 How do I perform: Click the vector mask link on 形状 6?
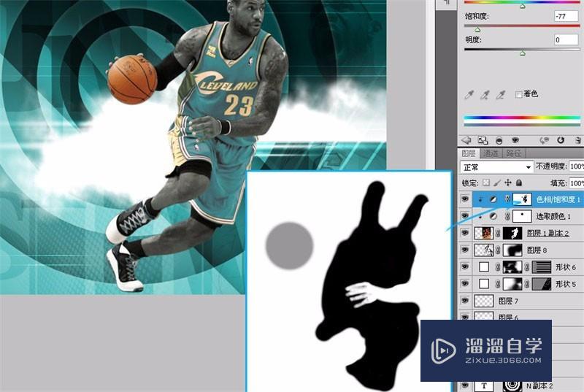pos(527,267)
